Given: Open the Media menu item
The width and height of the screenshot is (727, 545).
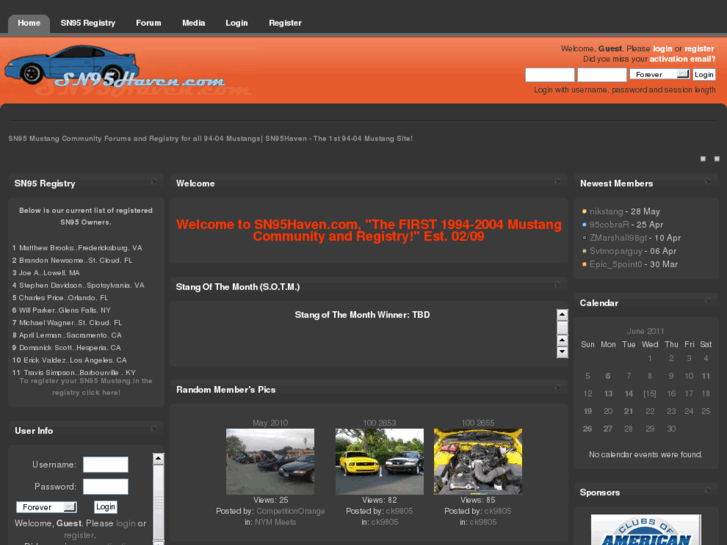Looking at the screenshot, I should pos(193,23).
